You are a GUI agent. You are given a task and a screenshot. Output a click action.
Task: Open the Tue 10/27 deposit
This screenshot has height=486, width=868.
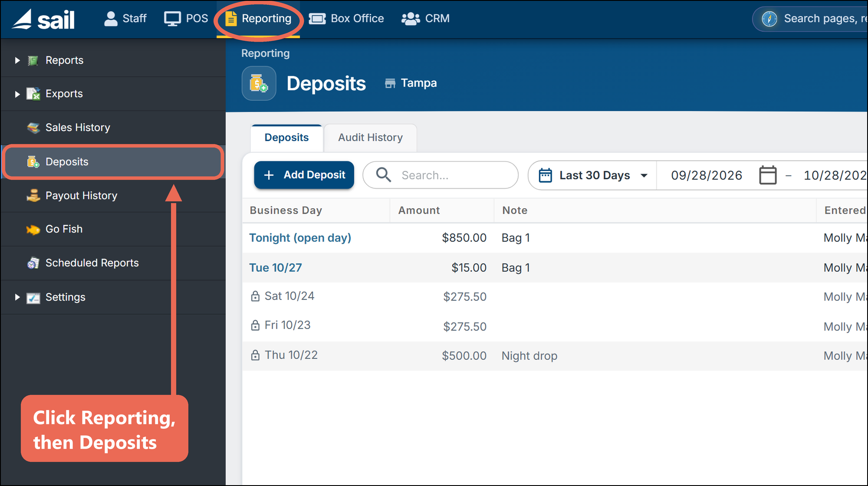tap(275, 268)
